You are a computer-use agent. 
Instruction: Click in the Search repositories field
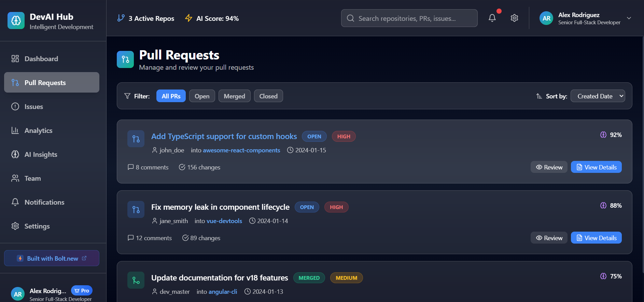[x=409, y=18]
